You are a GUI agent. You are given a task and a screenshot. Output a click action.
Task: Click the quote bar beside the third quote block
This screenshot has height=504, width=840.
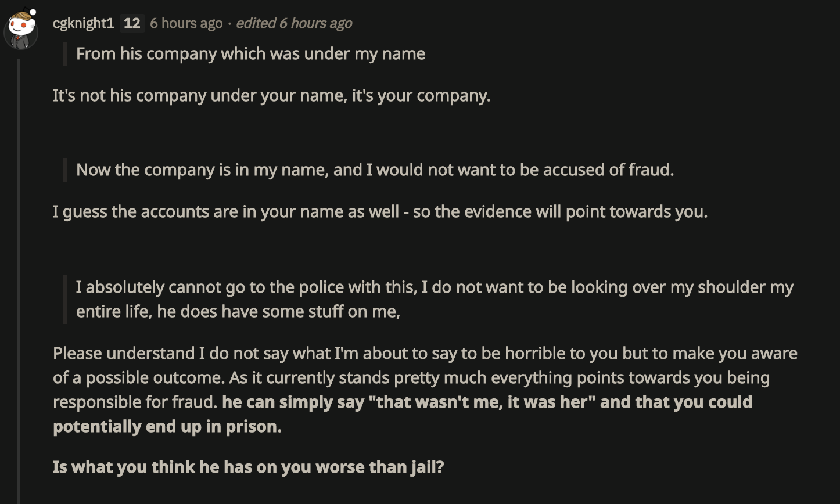(65, 299)
